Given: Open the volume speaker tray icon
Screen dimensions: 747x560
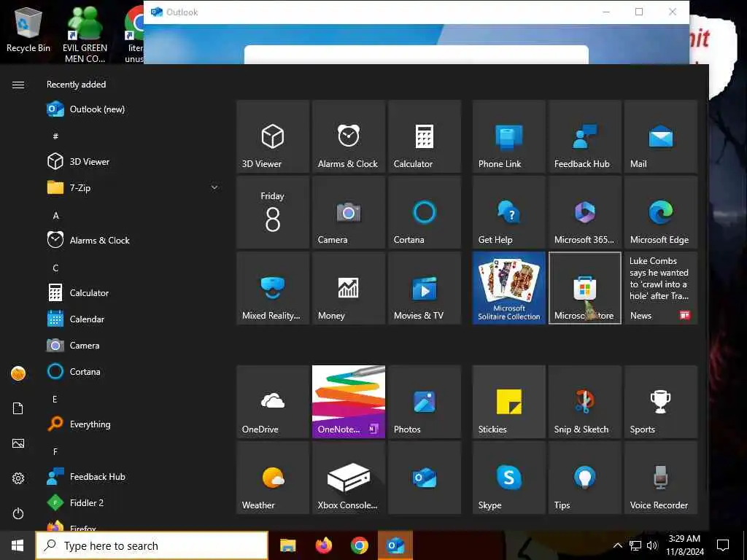Looking at the screenshot, I should tap(652, 545).
